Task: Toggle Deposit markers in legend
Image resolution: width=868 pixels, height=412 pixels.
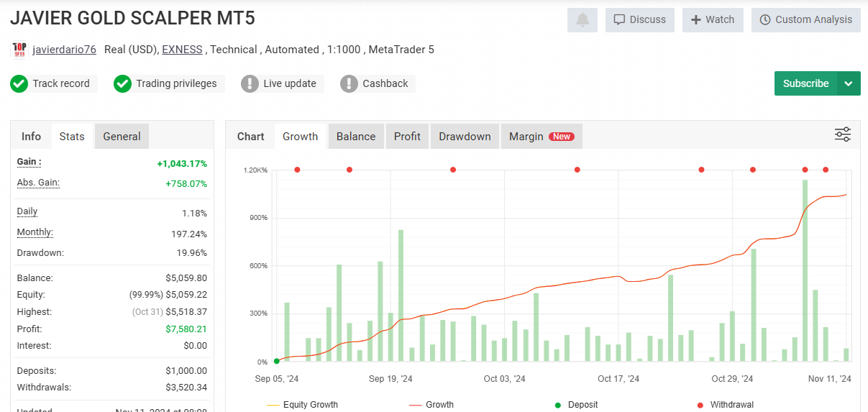Action: pyautogui.click(x=575, y=405)
